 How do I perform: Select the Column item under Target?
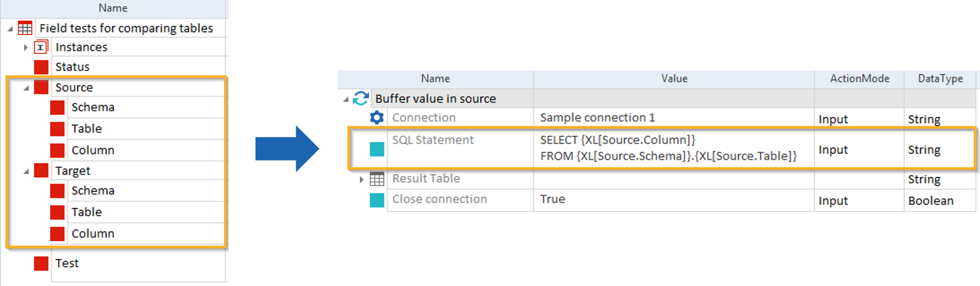coord(93,234)
